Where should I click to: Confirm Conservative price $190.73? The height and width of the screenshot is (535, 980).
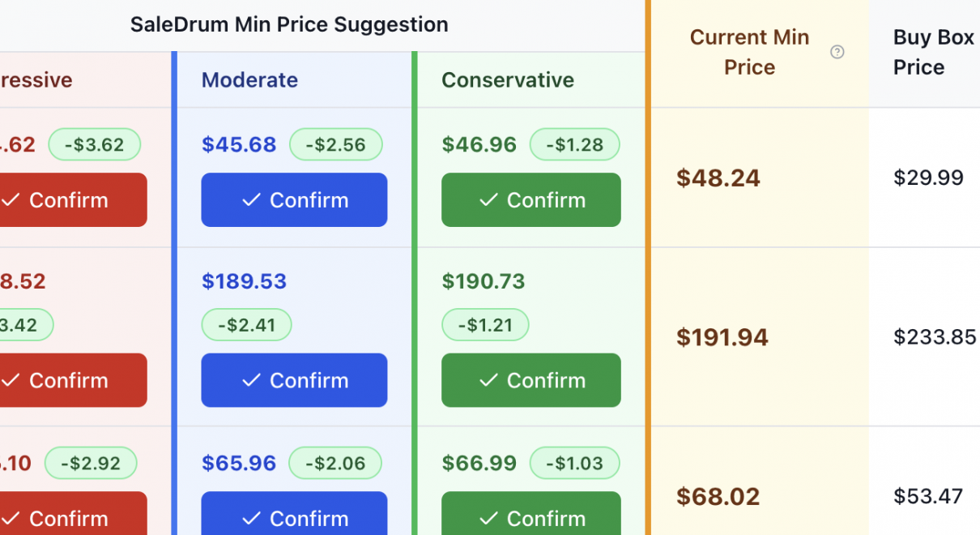point(531,380)
